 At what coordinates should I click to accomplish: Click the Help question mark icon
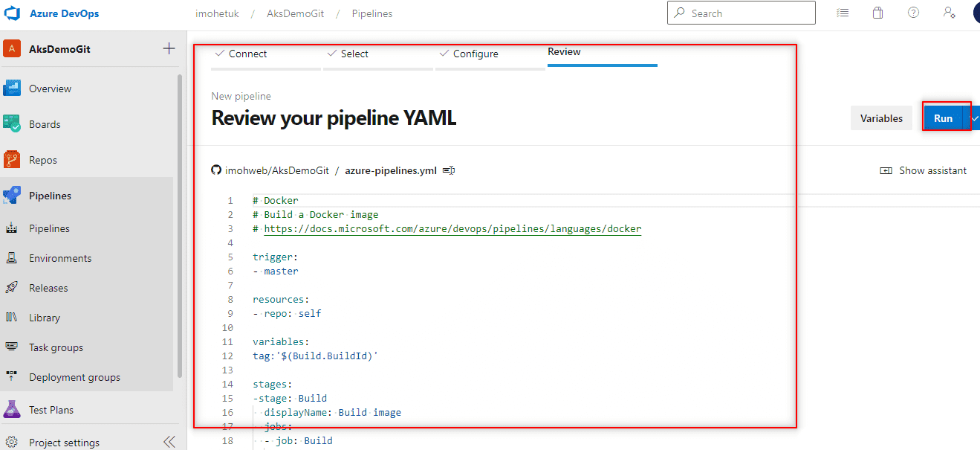coord(913,13)
